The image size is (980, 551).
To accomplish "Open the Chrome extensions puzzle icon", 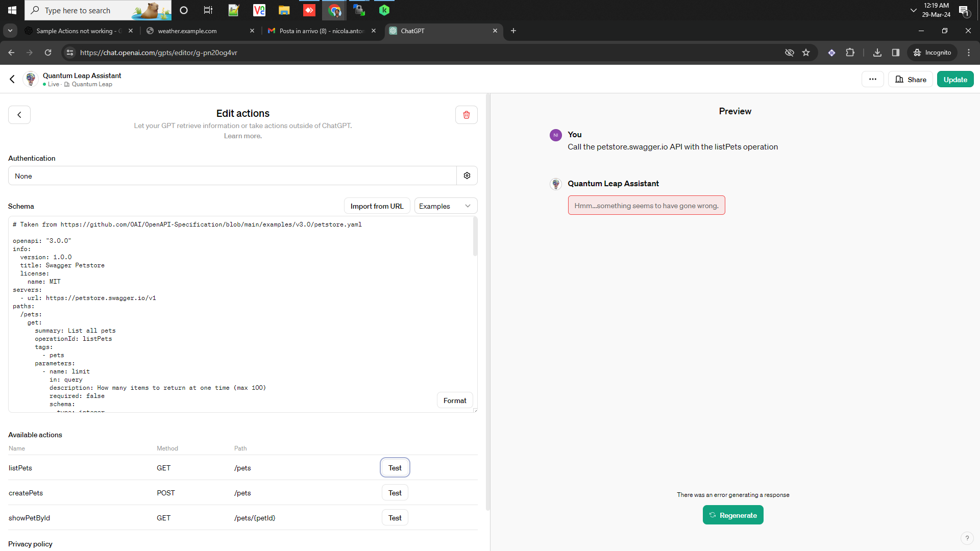I will [850, 53].
